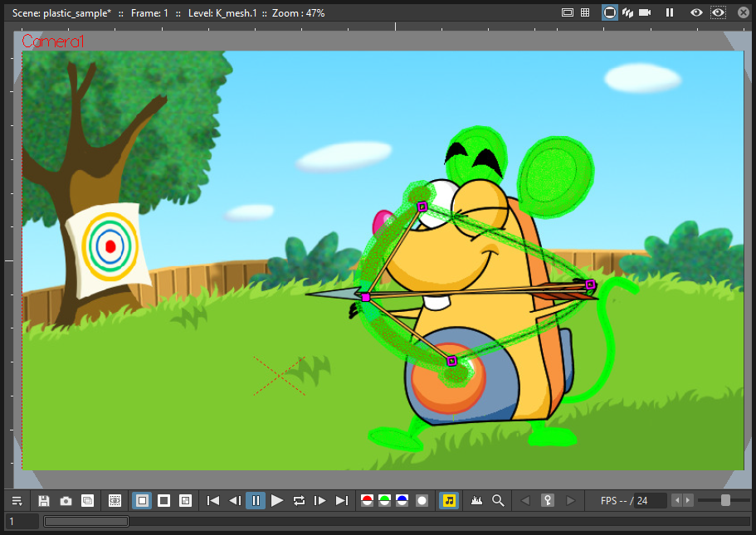Toggle the Loop playback button

(x=299, y=501)
